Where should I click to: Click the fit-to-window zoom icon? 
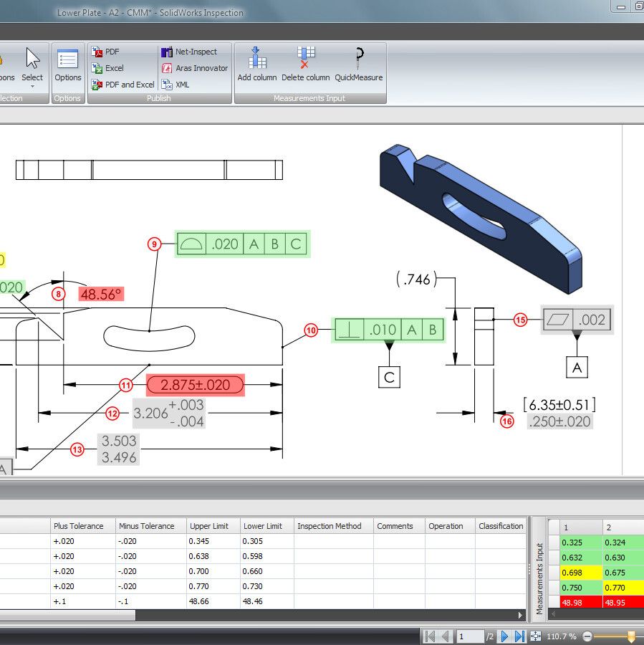coord(535,636)
